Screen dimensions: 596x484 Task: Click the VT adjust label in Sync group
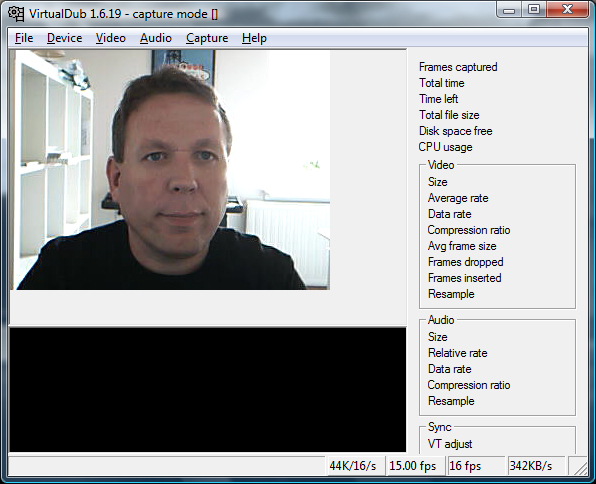450,444
